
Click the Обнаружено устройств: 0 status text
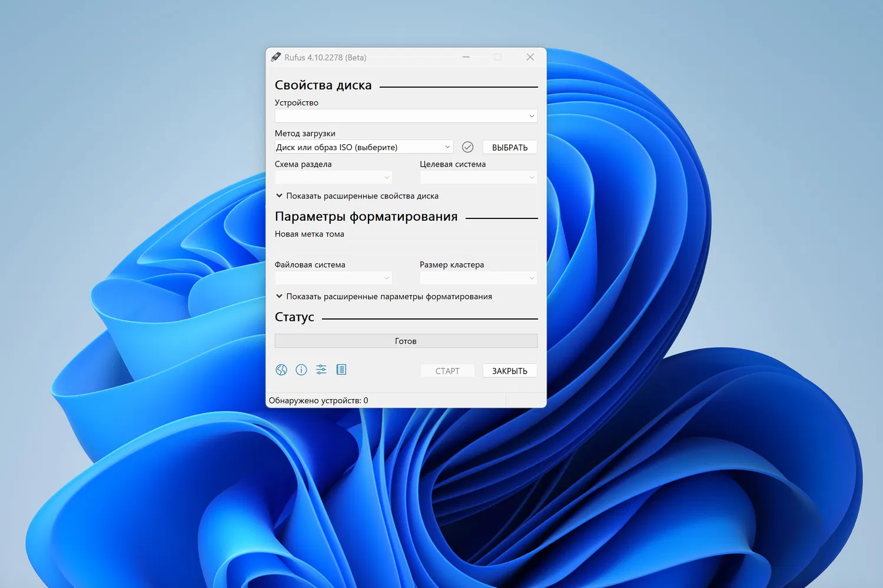[x=318, y=401]
